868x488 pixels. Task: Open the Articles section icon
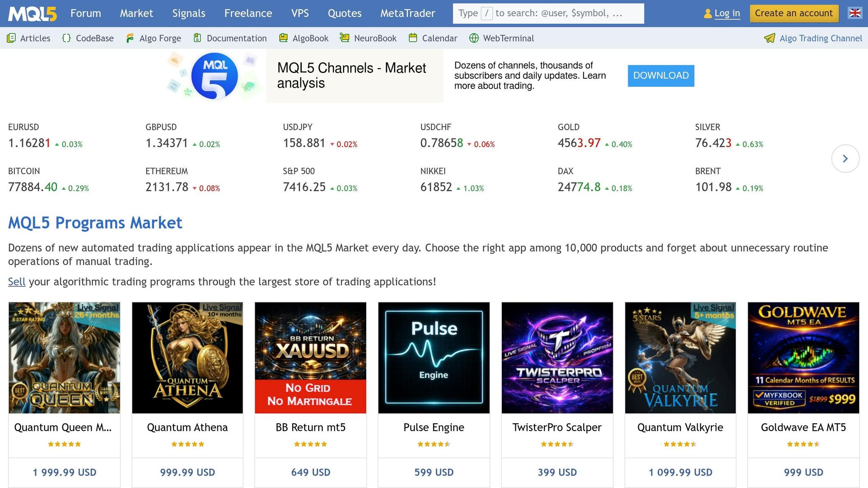11,38
